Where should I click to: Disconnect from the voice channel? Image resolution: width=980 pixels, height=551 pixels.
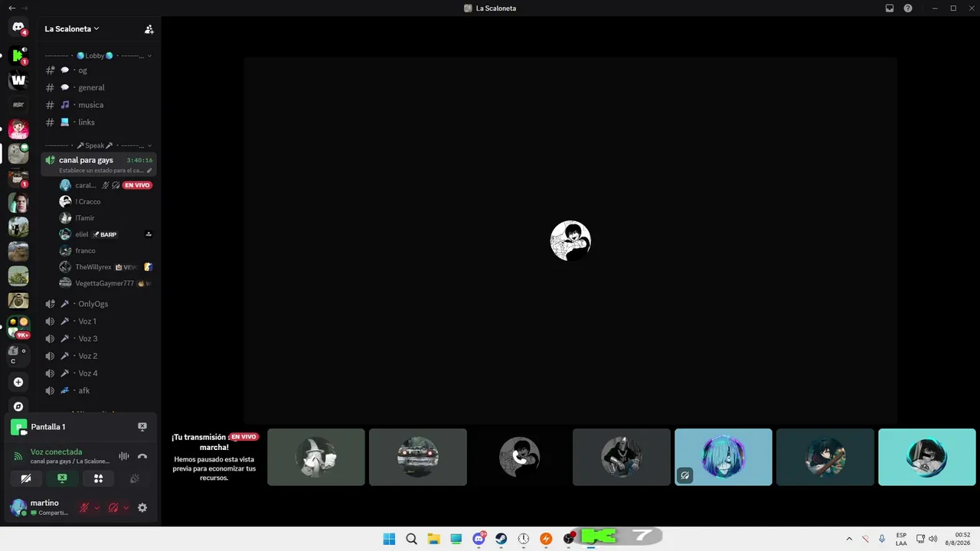tap(142, 457)
